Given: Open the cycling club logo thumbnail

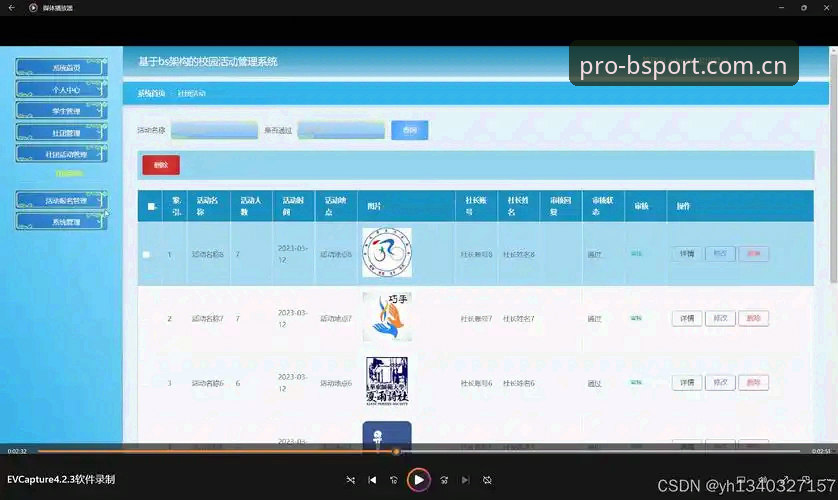Looking at the screenshot, I should click(387, 253).
